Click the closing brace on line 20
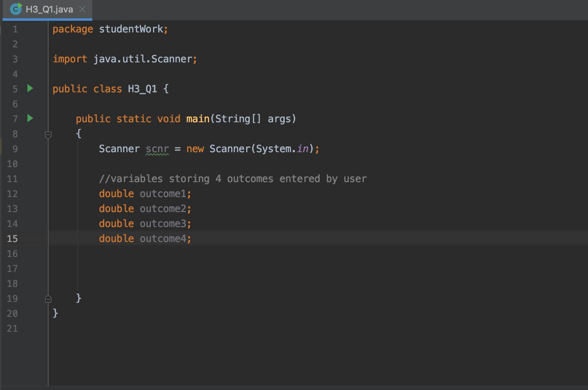Screen dimensions: 588x390 click(x=55, y=313)
